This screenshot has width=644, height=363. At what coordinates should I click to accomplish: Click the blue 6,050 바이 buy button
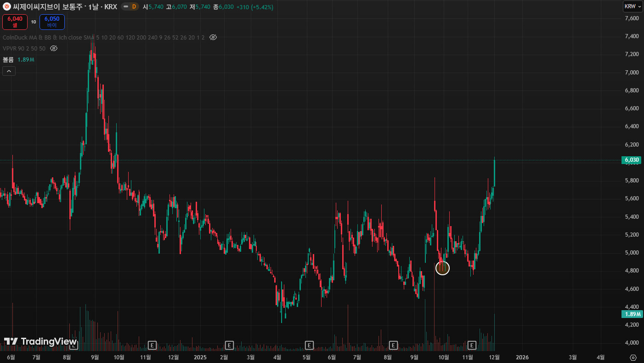point(52,22)
